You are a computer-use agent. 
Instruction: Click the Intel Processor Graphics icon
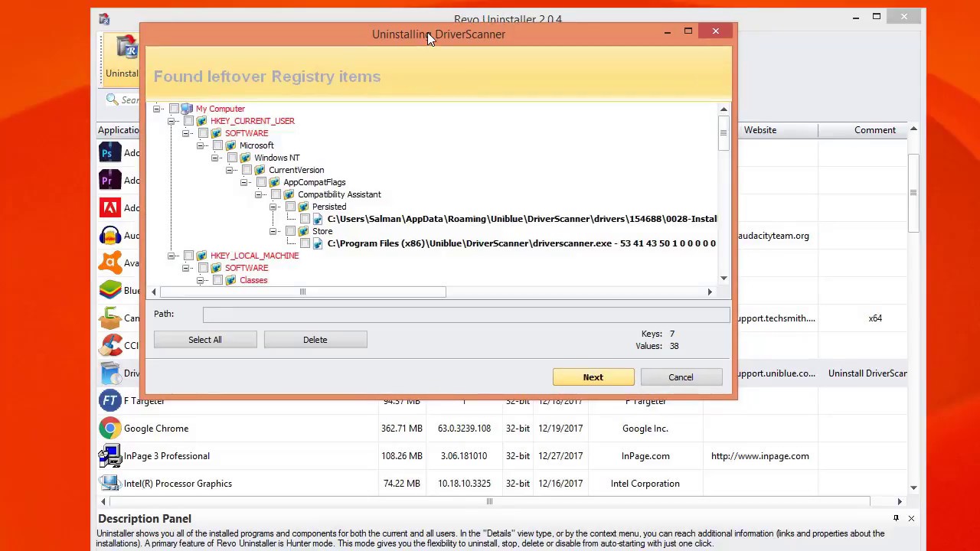click(110, 484)
